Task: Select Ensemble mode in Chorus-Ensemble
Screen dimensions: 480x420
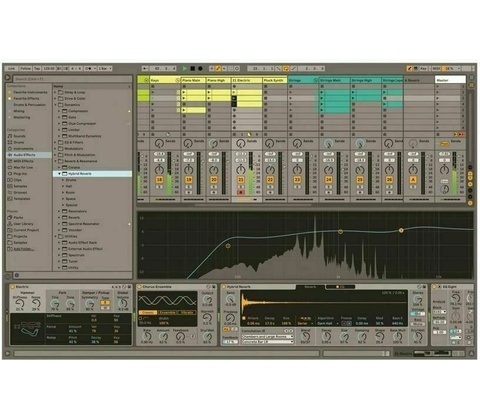Action: [x=167, y=313]
